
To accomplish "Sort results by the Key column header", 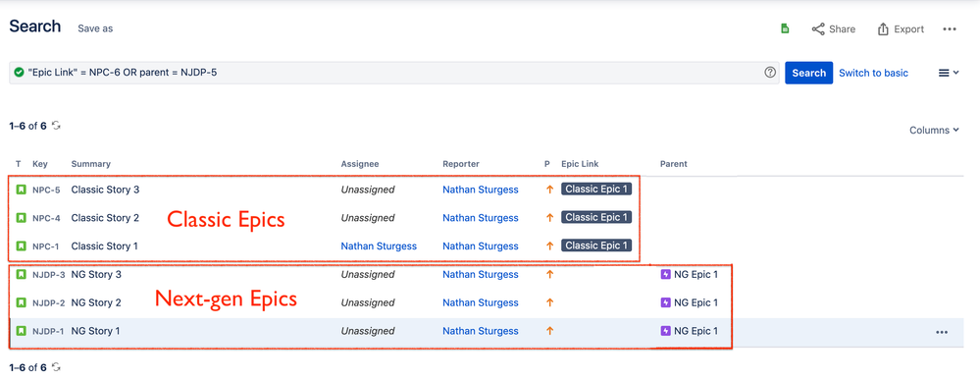I will pyautogui.click(x=40, y=164).
